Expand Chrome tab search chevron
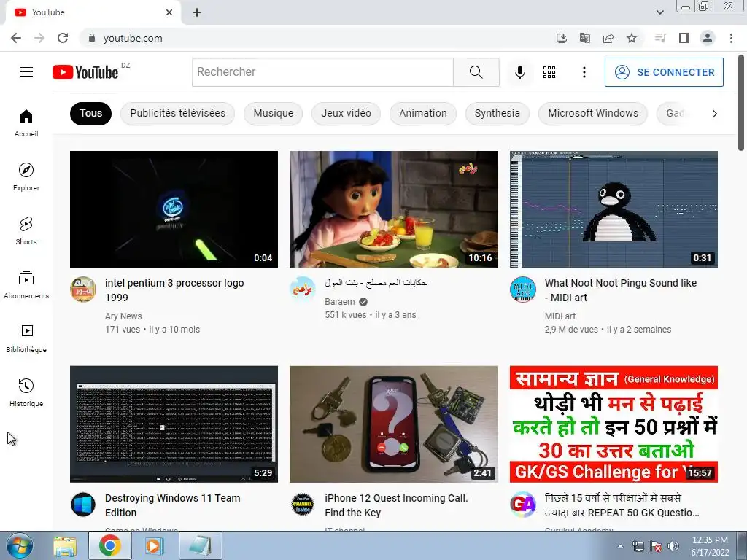 point(659,12)
